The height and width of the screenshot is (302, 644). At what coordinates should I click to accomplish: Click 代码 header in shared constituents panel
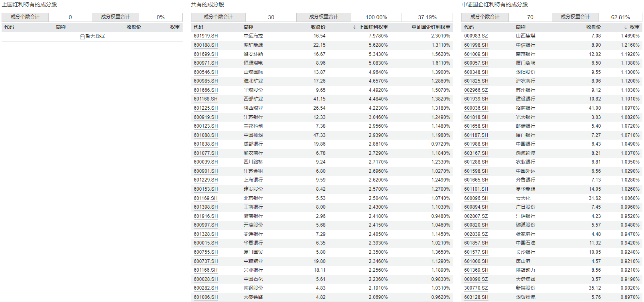(x=199, y=27)
